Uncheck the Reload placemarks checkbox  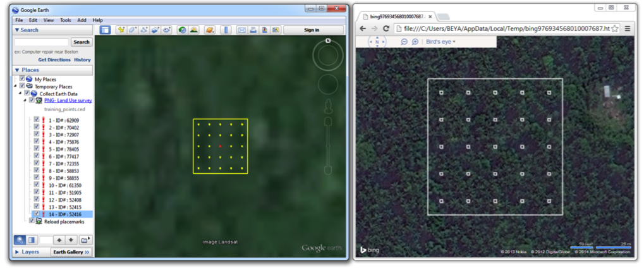point(32,221)
